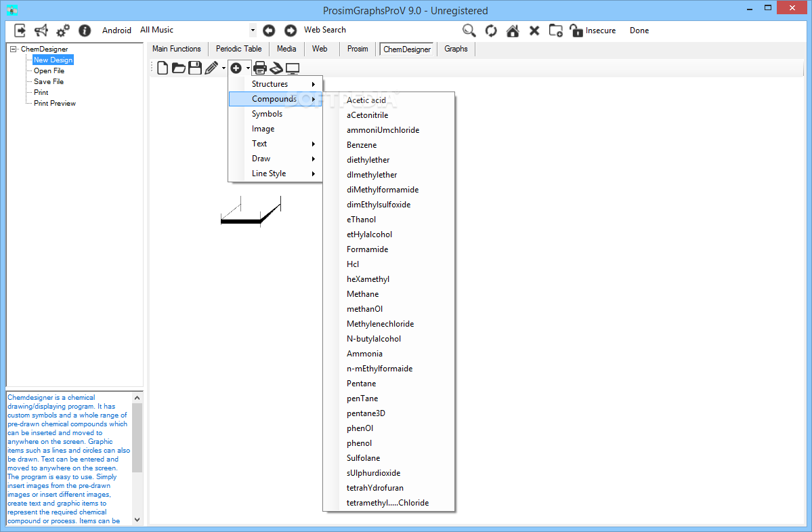Screen dimensions: 812x532
Task: Click the printer icon
Action: (x=260, y=68)
